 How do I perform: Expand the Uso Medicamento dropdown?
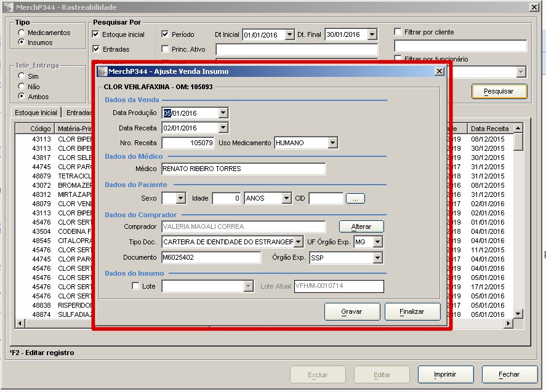point(332,143)
